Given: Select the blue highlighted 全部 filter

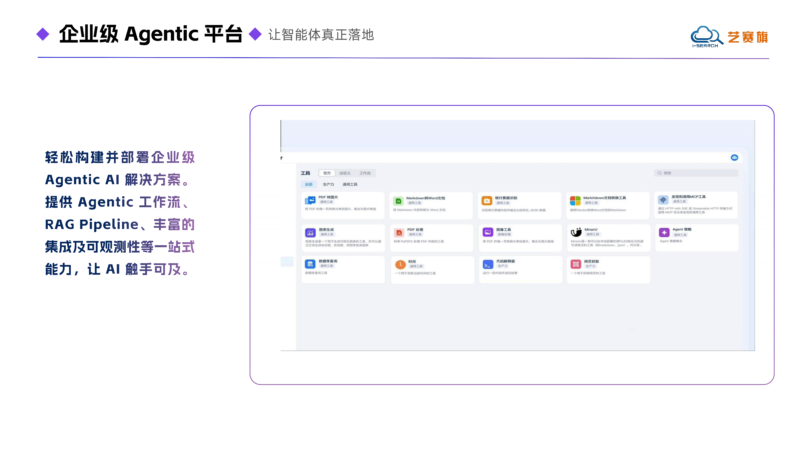Looking at the screenshot, I should click(x=308, y=184).
